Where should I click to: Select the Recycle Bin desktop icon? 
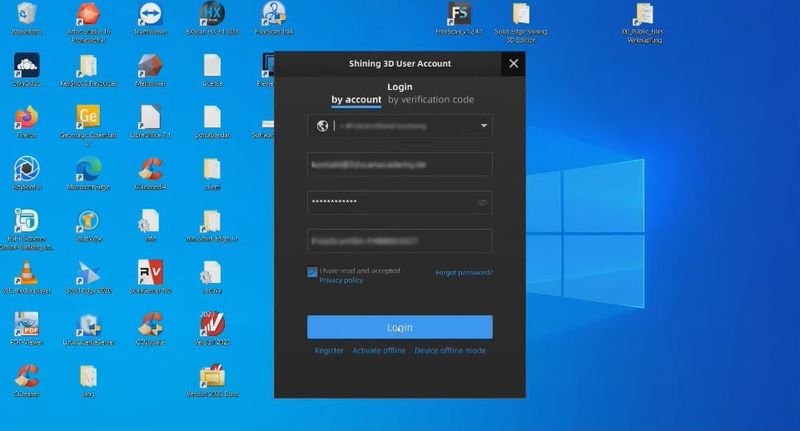26,15
